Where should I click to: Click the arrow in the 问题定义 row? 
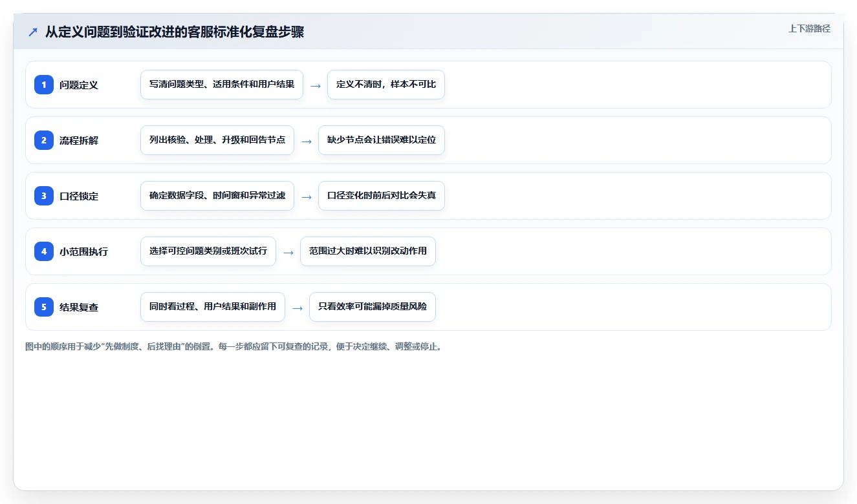click(x=316, y=85)
